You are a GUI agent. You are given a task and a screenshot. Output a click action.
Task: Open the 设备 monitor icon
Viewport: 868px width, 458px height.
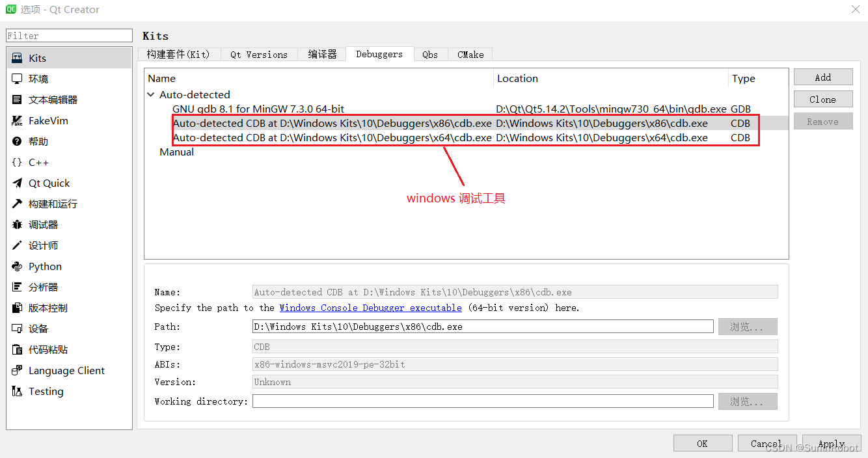(17, 329)
